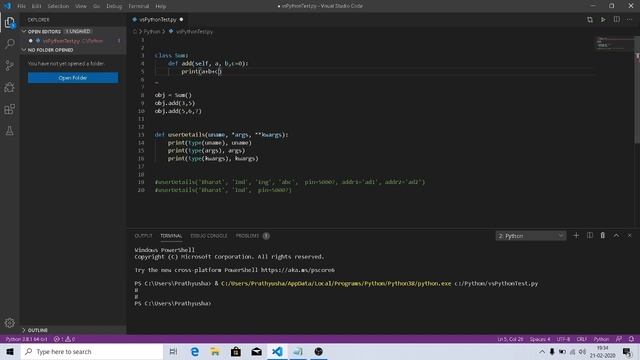The height and width of the screenshot is (360, 640).
Task: Open volume control in system tray
Action: [x=582, y=351]
